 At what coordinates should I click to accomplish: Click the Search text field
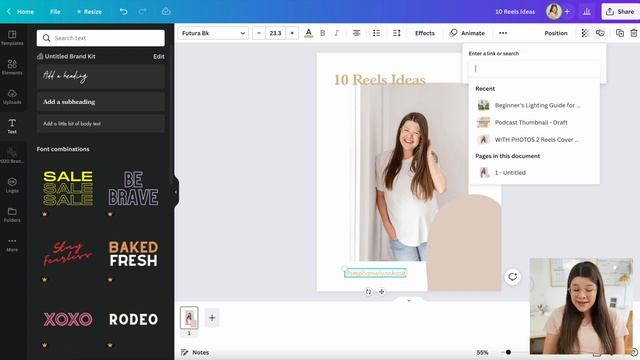[101, 38]
